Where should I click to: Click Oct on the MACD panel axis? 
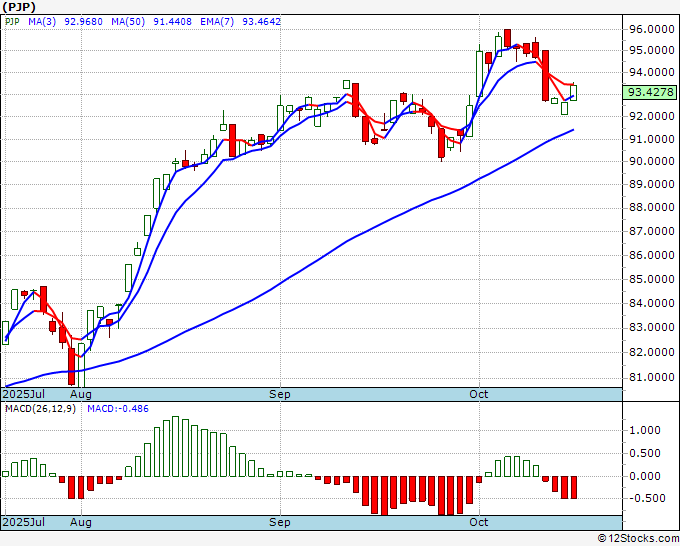479,522
